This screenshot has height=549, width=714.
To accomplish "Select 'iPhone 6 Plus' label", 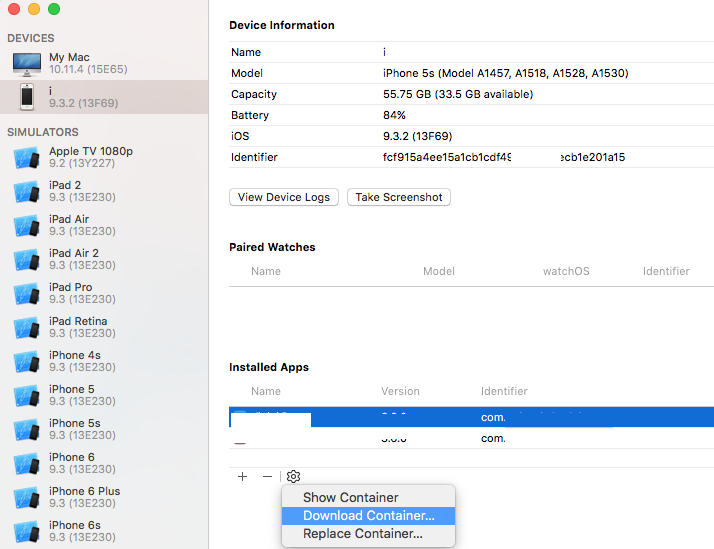I will (x=85, y=491).
